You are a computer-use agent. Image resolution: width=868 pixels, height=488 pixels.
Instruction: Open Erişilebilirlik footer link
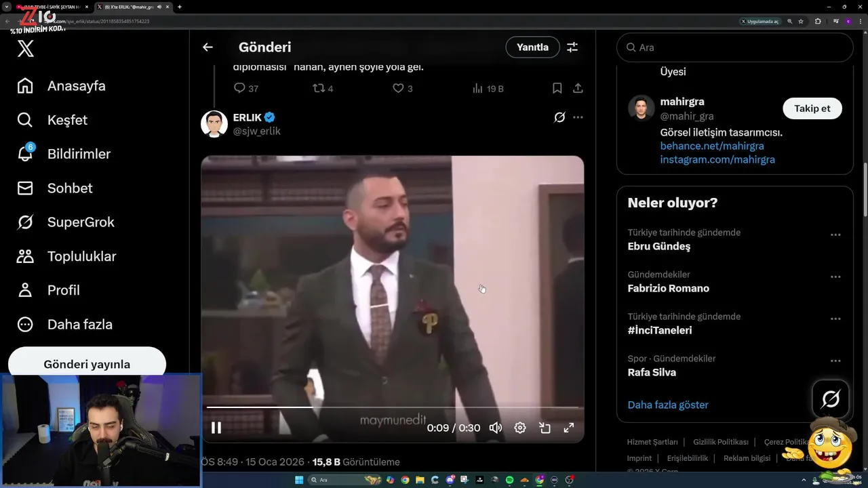coord(688,458)
